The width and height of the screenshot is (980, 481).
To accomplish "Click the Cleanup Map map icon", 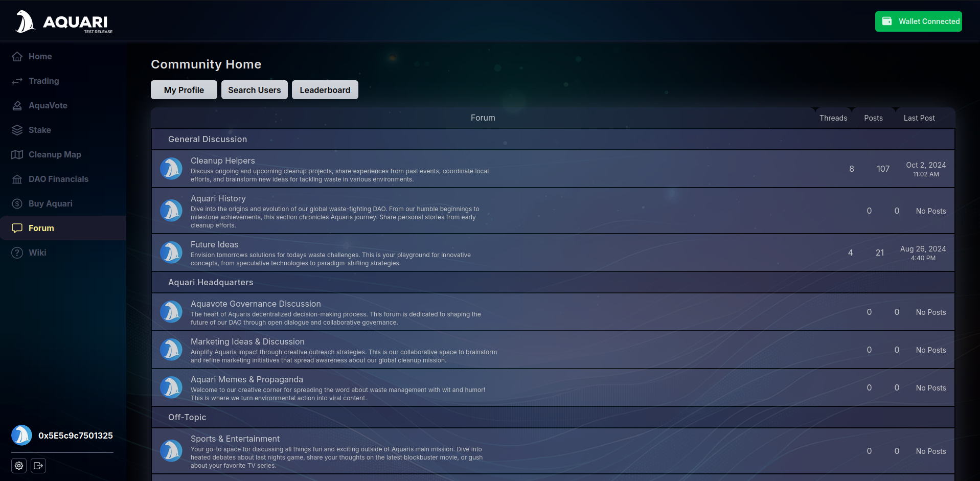I will pyautogui.click(x=17, y=154).
